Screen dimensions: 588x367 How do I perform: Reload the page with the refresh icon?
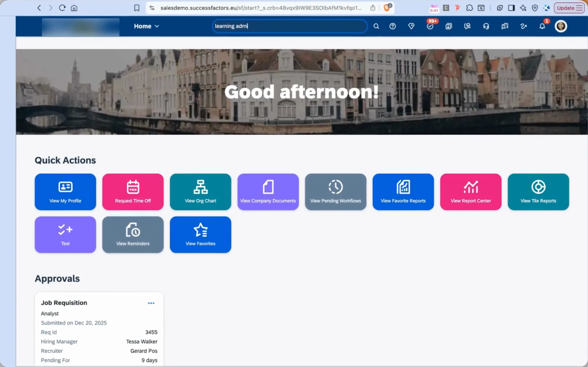point(62,8)
